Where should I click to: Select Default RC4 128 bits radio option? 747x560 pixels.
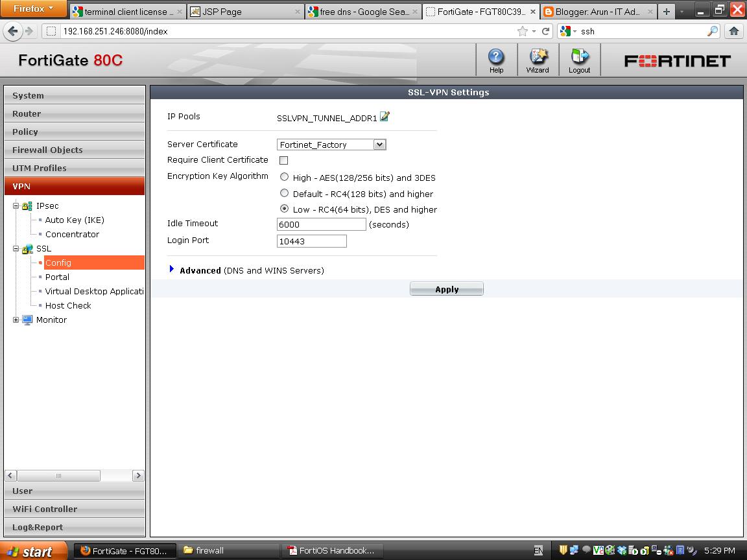[x=285, y=193]
